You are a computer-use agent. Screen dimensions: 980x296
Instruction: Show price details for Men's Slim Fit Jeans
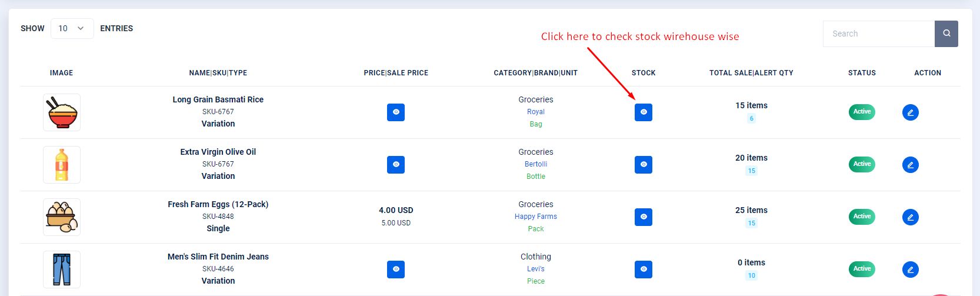396,270
